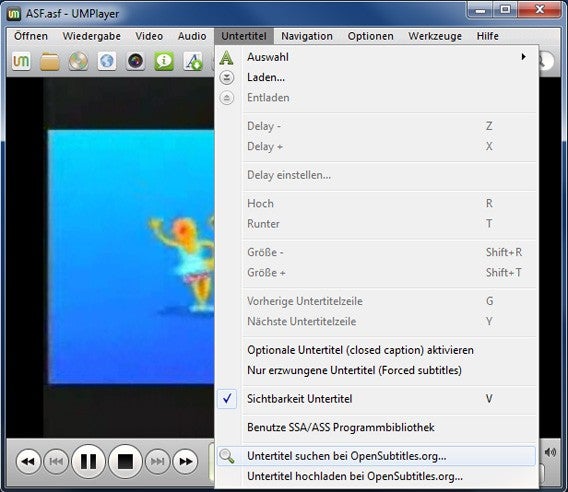This screenshot has width=568, height=492.
Task: Expand the Auswahl submenu arrow
Action: tap(523, 57)
